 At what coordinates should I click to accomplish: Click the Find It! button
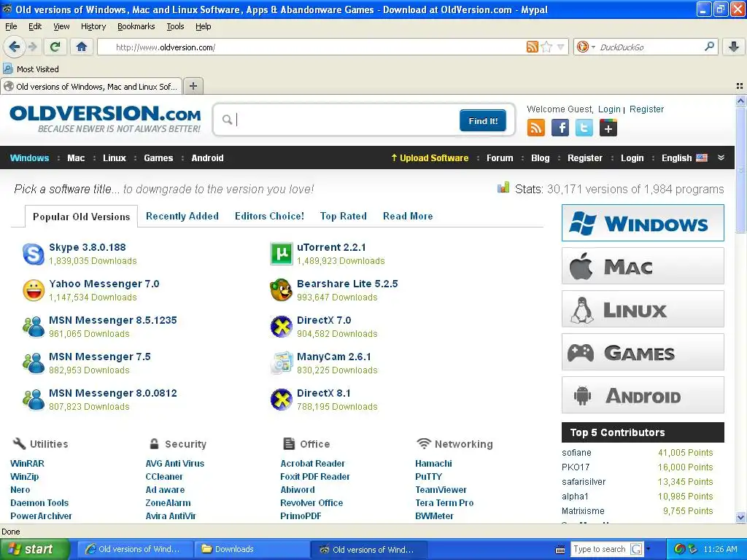click(x=483, y=120)
